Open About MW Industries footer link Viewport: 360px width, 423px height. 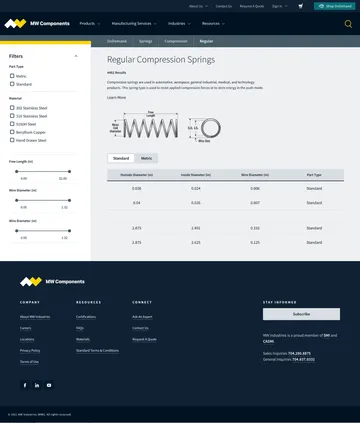tap(35, 317)
